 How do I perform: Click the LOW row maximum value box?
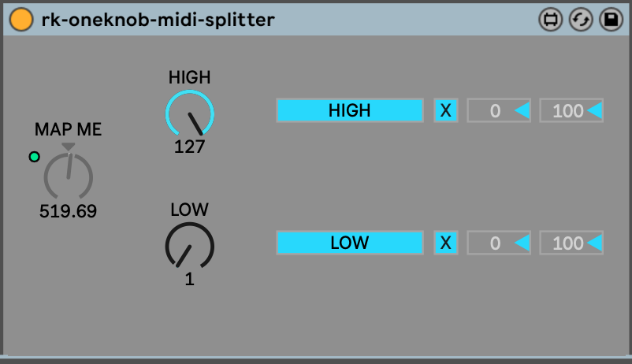571,243
